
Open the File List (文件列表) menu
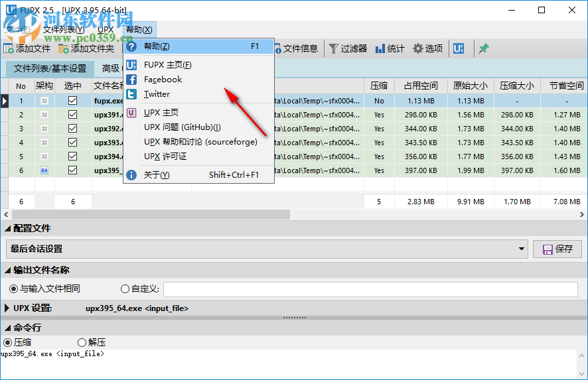64,30
